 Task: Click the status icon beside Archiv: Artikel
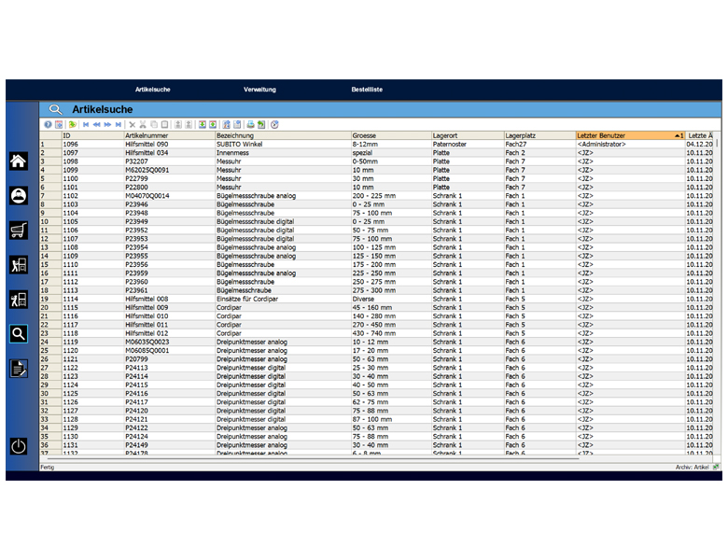pos(717,467)
